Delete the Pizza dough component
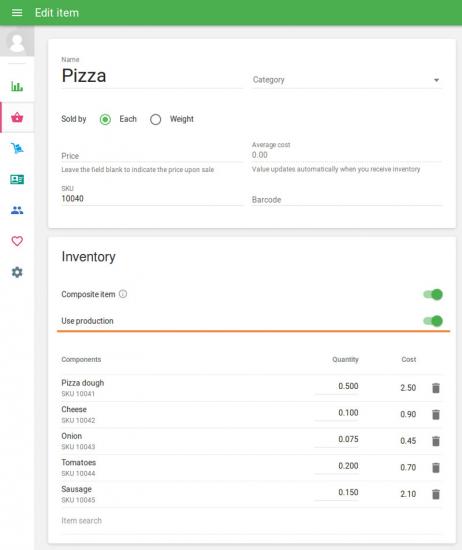Image resolution: width=462 pixels, height=550 pixels. pos(436,388)
